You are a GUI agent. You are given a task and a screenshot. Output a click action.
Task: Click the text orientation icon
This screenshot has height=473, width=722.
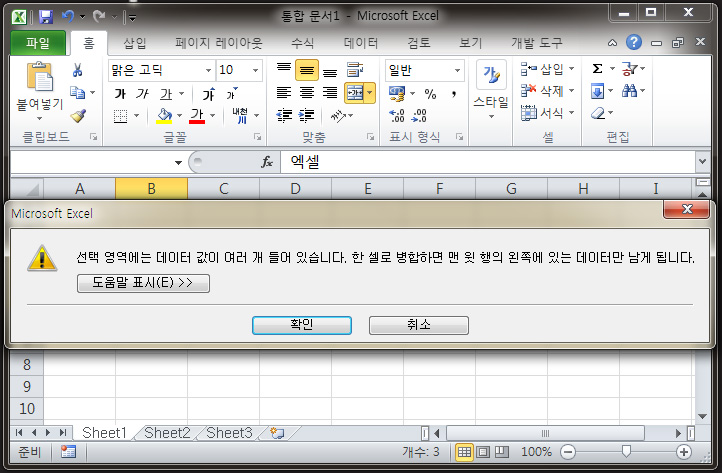click(x=338, y=116)
